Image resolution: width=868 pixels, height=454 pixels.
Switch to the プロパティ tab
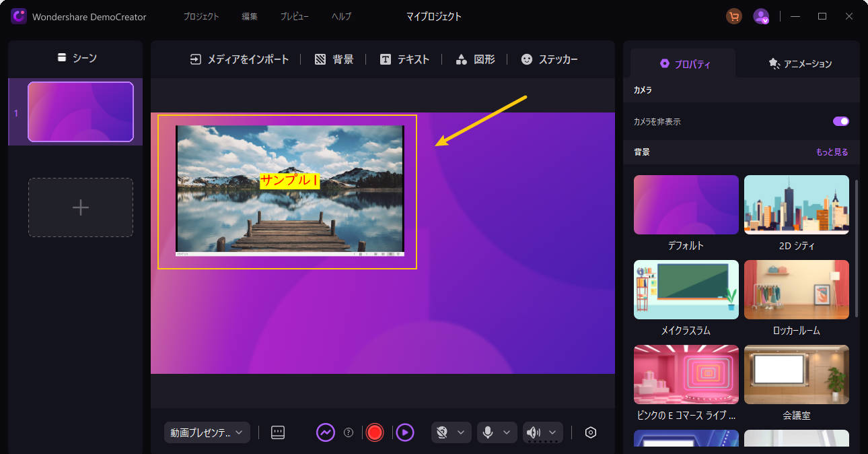(685, 64)
